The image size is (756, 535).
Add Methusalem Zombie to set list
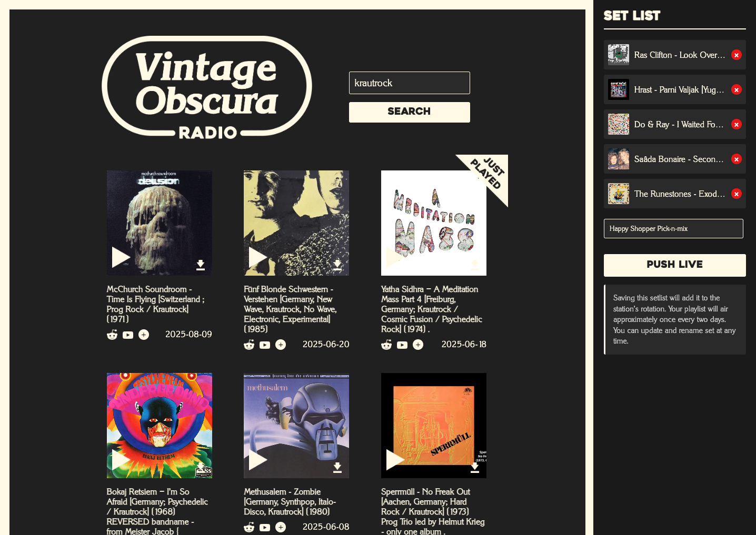(x=281, y=527)
